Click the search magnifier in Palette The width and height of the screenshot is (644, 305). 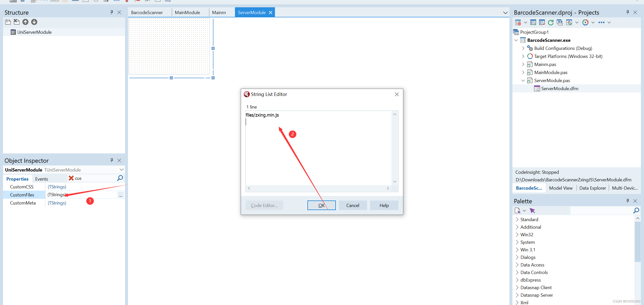636,210
